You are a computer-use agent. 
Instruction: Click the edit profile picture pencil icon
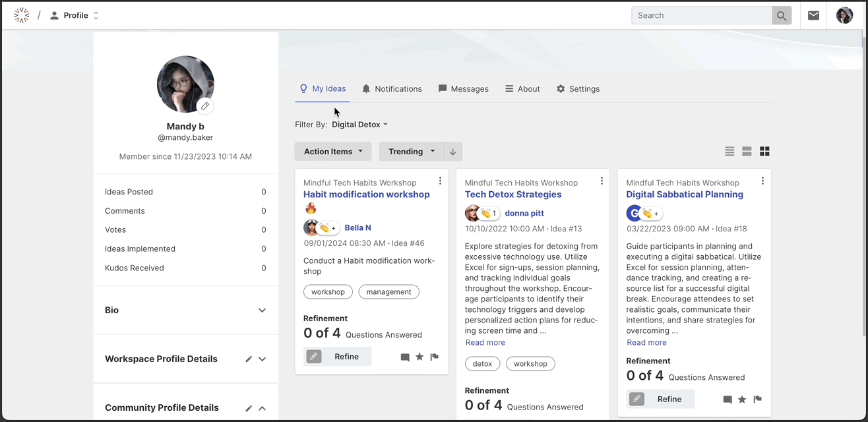[205, 106]
